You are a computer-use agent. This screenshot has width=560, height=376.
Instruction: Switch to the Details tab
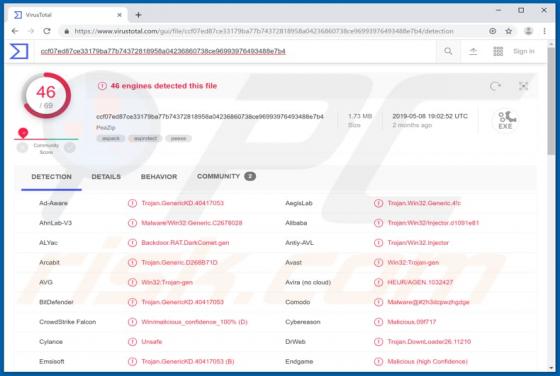pyautogui.click(x=106, y=177)
